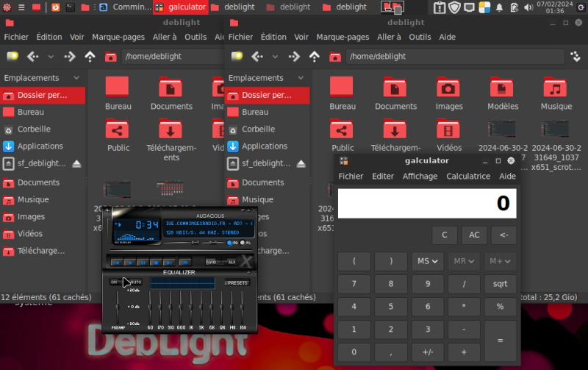Toggle the equalizer ON button
The image size is (588, 370).
pos(114,282)
